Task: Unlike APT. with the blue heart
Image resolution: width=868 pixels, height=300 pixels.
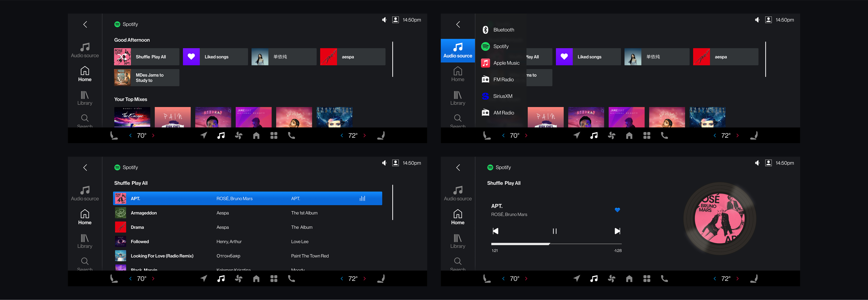Action: tap(617, 210)
